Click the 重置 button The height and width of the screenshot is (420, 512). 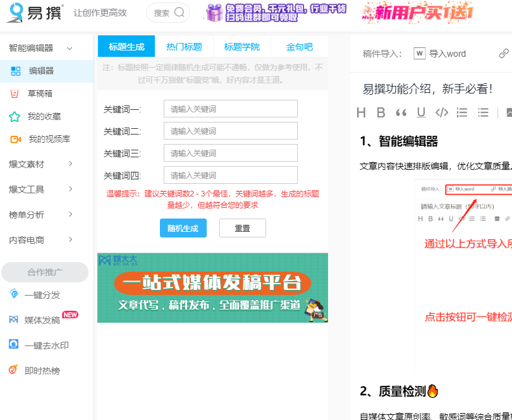click(243, 228)
